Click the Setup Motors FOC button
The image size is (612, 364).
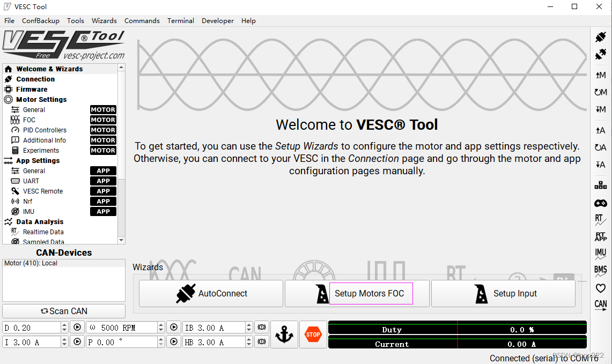coord(357,293)
